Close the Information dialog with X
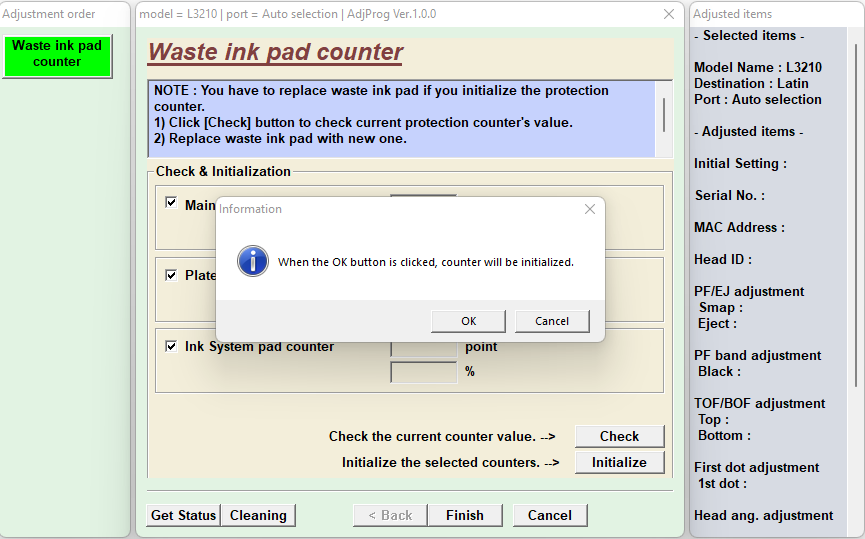865x539 pixels. pos(590,209)
